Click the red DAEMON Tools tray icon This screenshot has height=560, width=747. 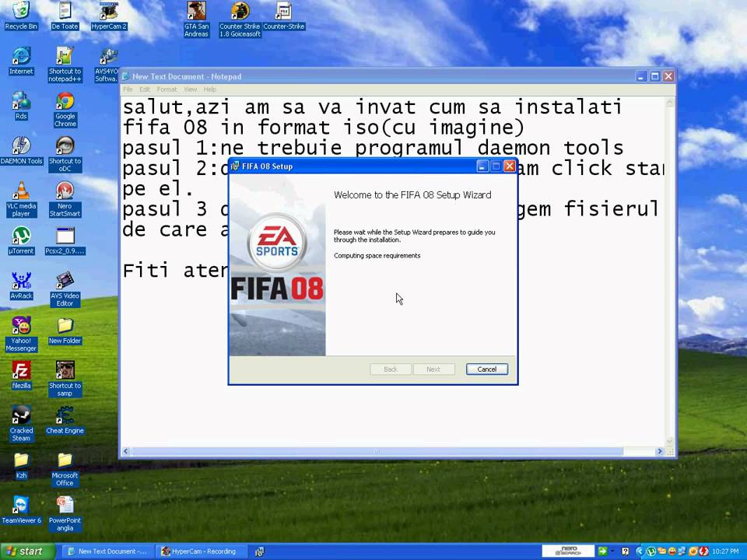click(x=703, y=551)
